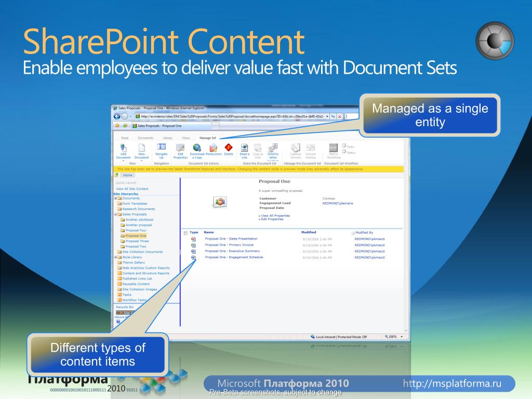Viewport: 532px width, 399px height.
Task: Switch to the Documents ribbon tab
Action: pyautogui.click(x=145, y=138)
